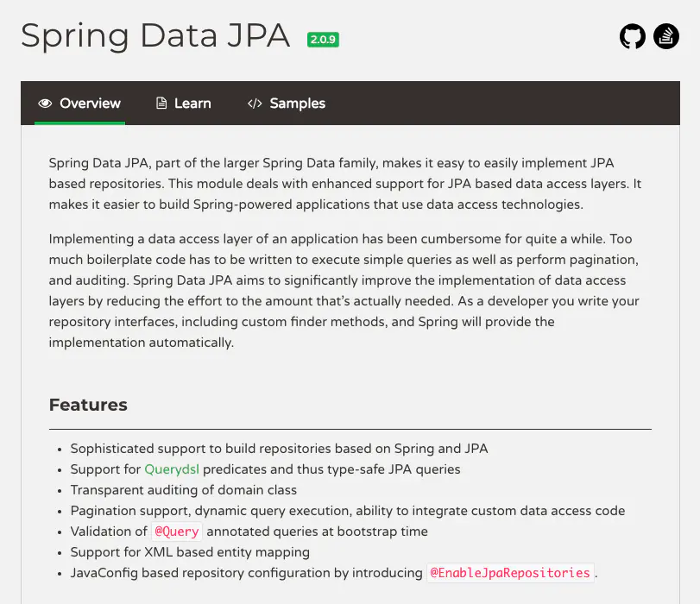Click the eye icon on the Overview tab
Screen dimensions: 700x604
click(46, 103)
